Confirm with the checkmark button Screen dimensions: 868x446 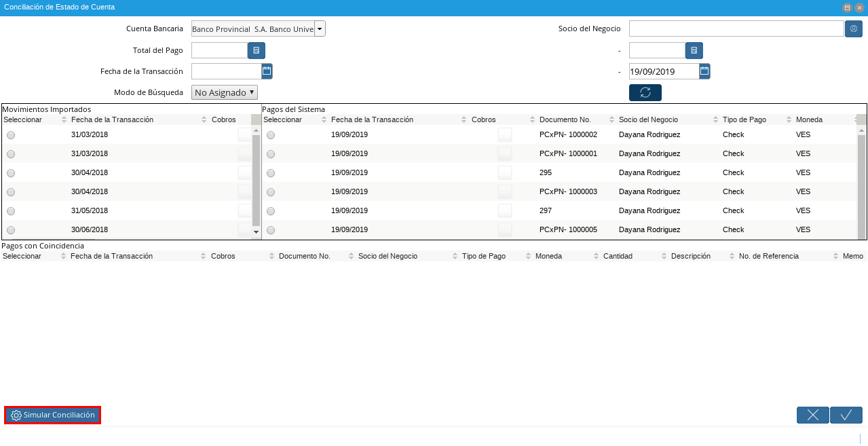pyautogui.click(x=846, y=415)
